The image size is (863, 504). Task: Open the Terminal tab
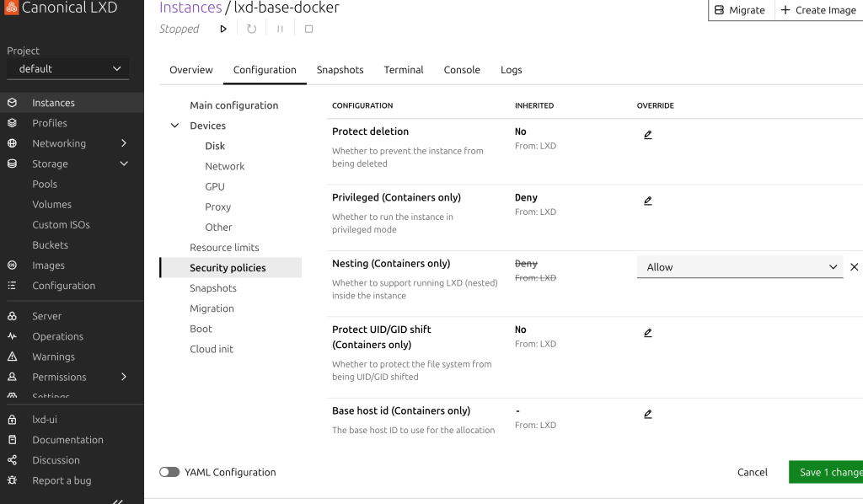pos(403,70)
